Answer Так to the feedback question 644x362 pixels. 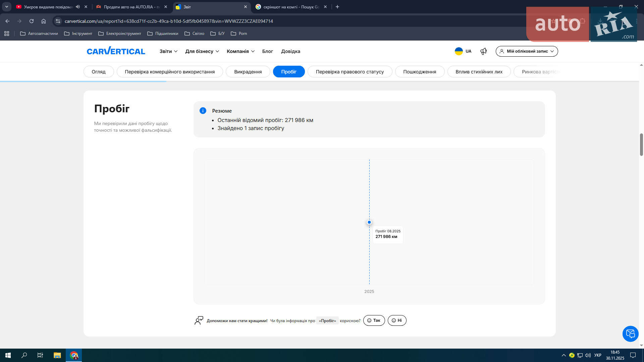point(374,320)
